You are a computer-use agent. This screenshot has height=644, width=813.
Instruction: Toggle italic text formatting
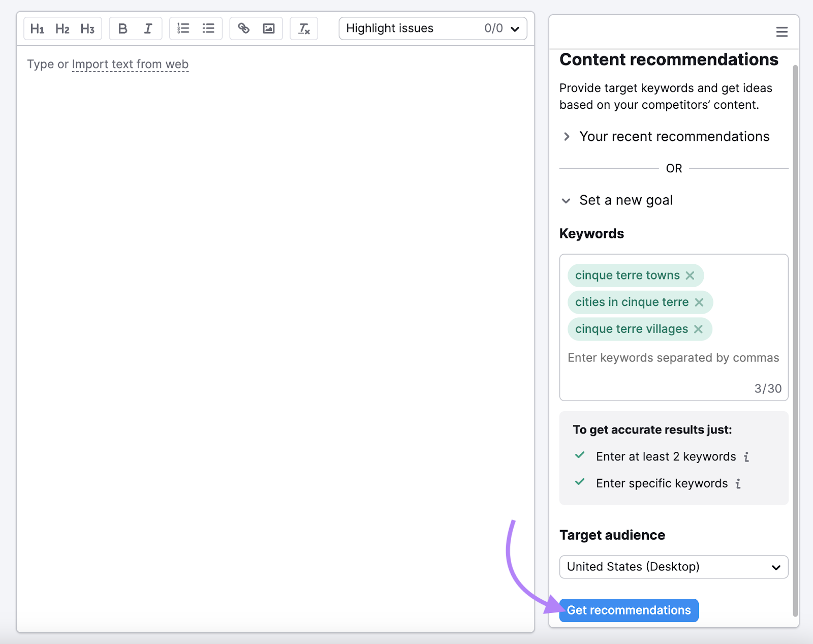point(148,28)
